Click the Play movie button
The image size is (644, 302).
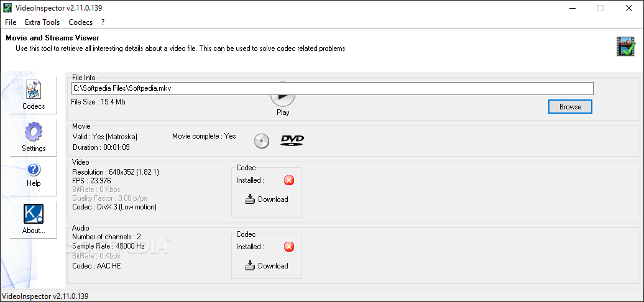tap(283, 101)
